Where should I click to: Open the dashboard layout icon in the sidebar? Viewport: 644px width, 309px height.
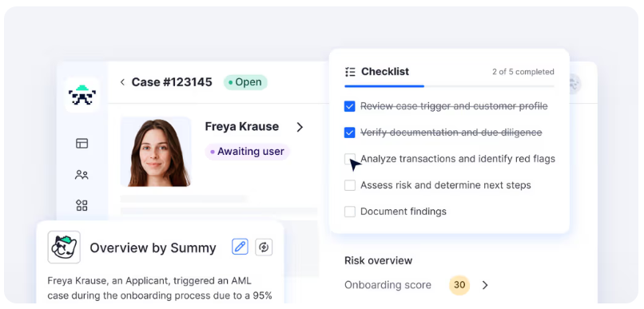[81, 143]
